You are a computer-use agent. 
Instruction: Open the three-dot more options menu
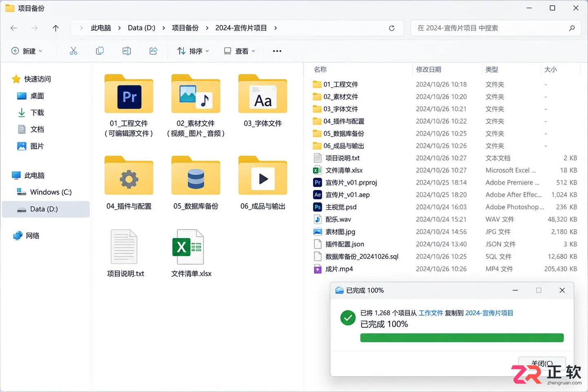(x=277, y=51)
